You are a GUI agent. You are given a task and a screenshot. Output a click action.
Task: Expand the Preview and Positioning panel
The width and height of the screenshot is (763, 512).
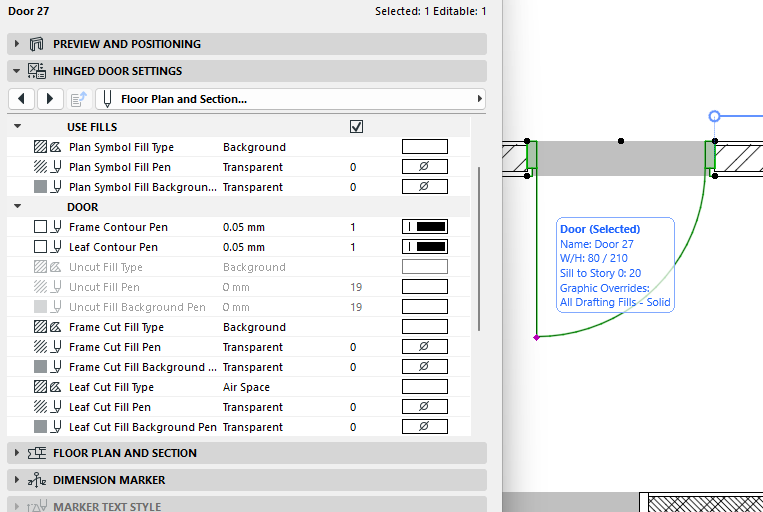tap(17, 44)
